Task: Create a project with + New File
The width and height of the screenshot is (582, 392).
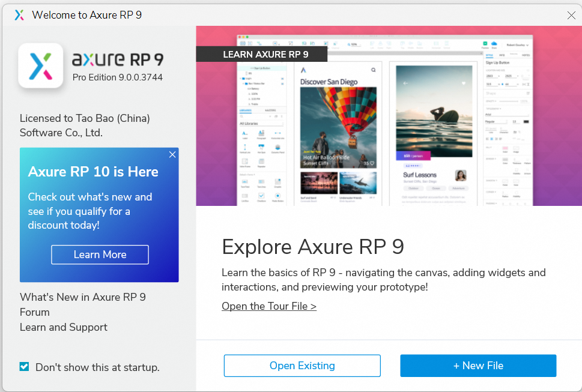Action: [478, 366]
